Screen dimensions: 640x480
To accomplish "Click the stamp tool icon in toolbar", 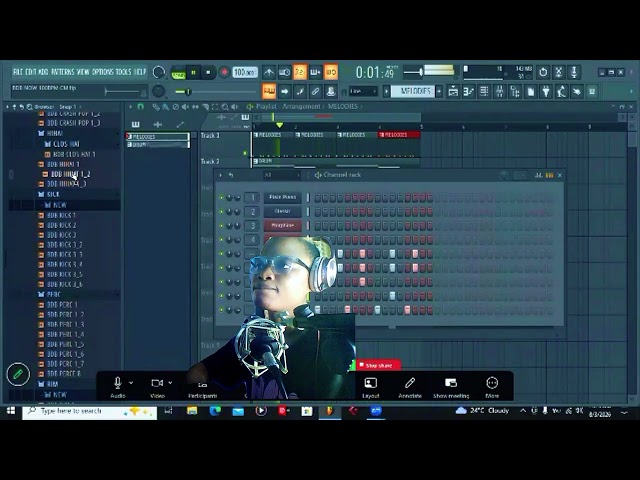I will click(331, 91).
